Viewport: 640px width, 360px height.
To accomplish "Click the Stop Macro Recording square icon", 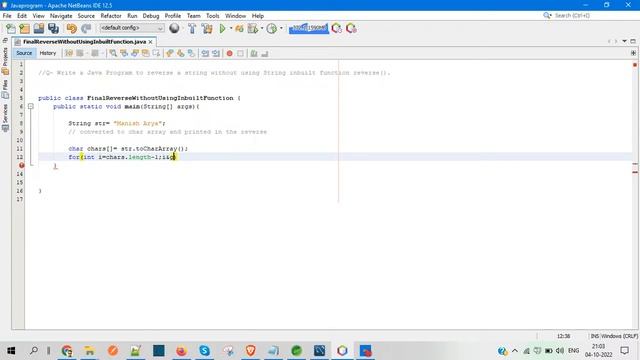I will [x=240, y=53].
